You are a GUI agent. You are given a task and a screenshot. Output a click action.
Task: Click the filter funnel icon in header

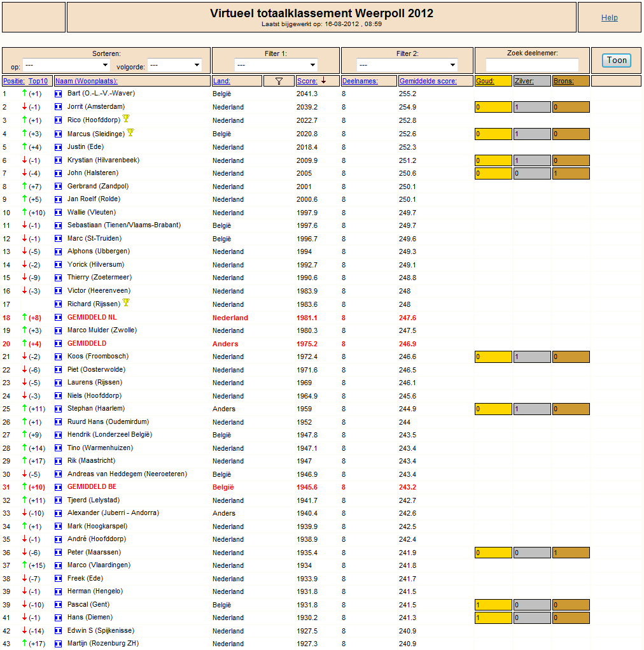(x=279, y=81)
